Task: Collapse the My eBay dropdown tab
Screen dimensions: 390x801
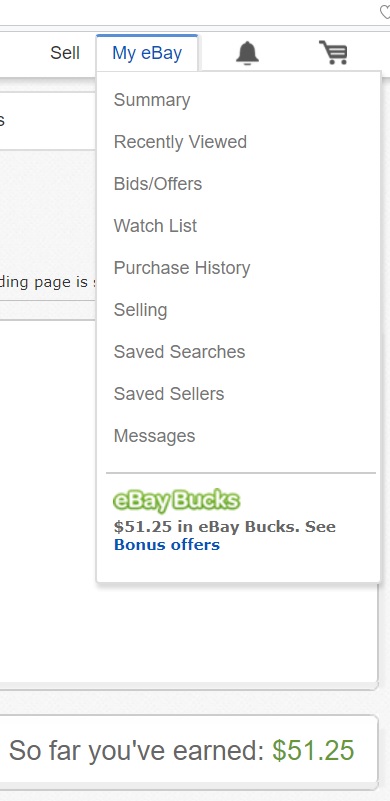Action: [x=147, y=53]
